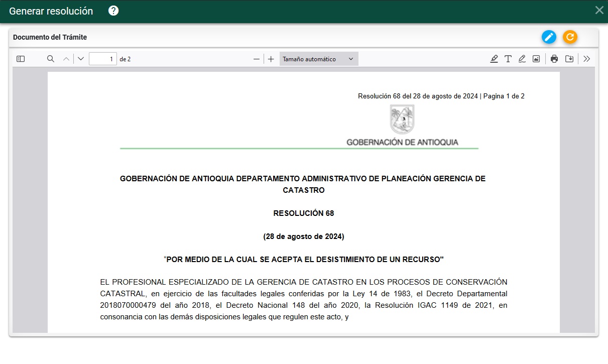Click the blue edit pencil button

[549, 37]
